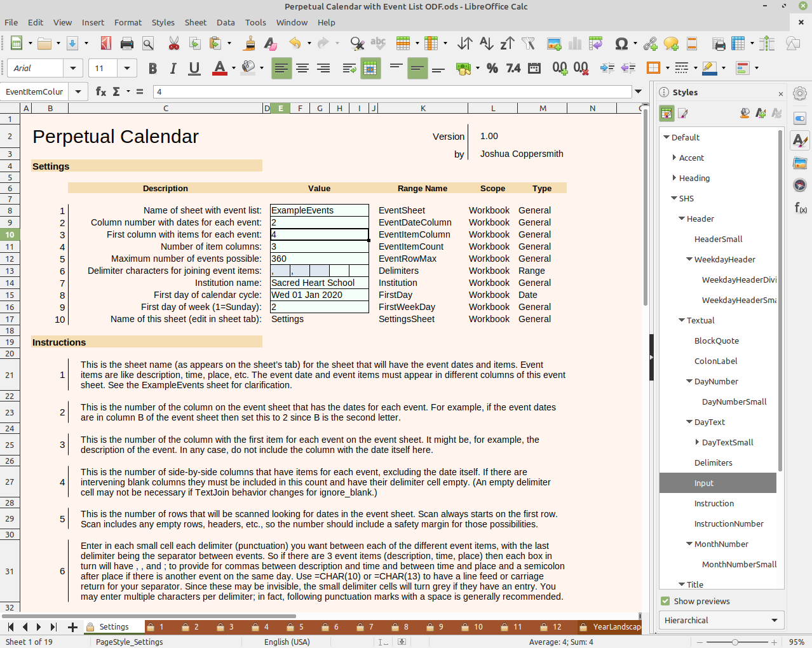812x648 pixels.
Task: Expand the Heading style tree node
Action: [674, 178]
